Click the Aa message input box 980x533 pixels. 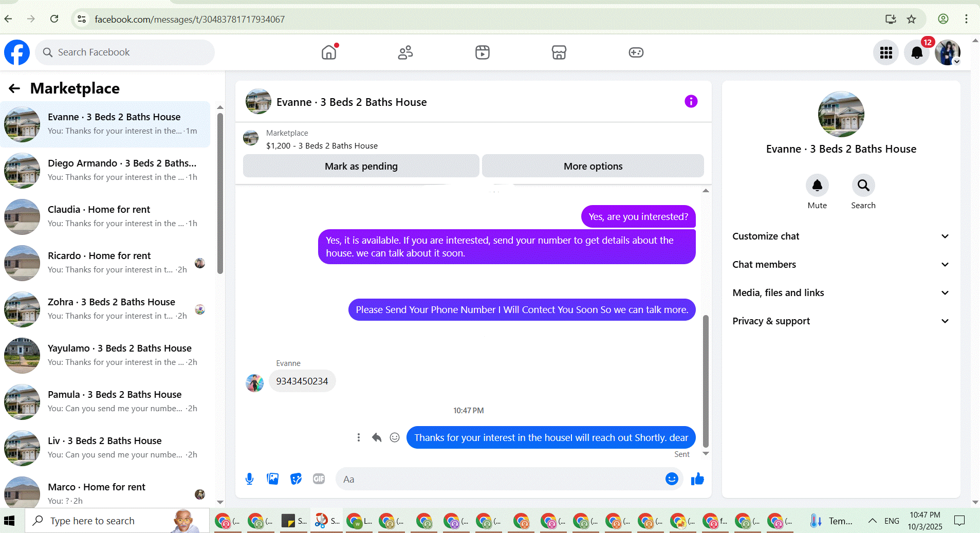coord(509,479)
